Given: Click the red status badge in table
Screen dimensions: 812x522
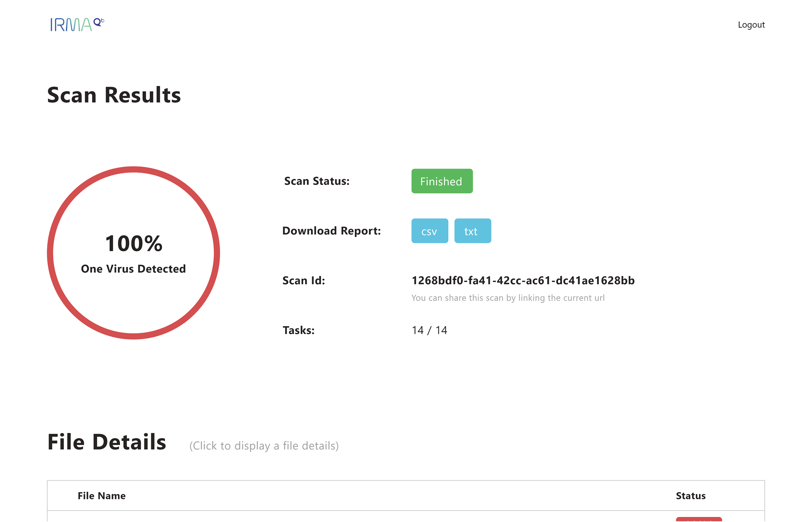Looking at the screenshot, I should (699, 519).
